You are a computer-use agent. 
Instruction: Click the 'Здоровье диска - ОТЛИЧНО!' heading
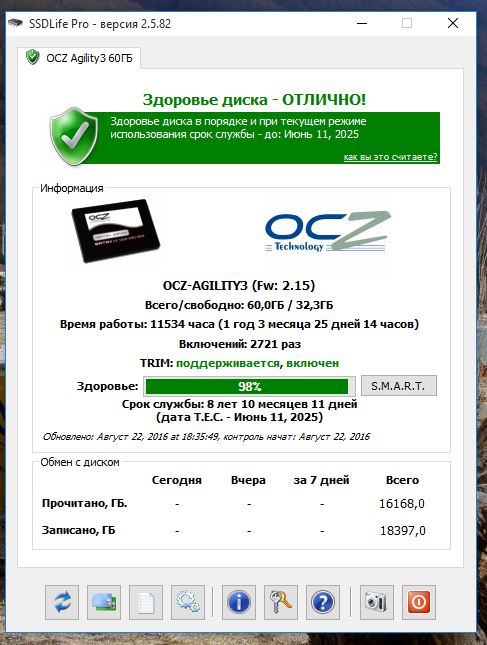coord(254,100)
